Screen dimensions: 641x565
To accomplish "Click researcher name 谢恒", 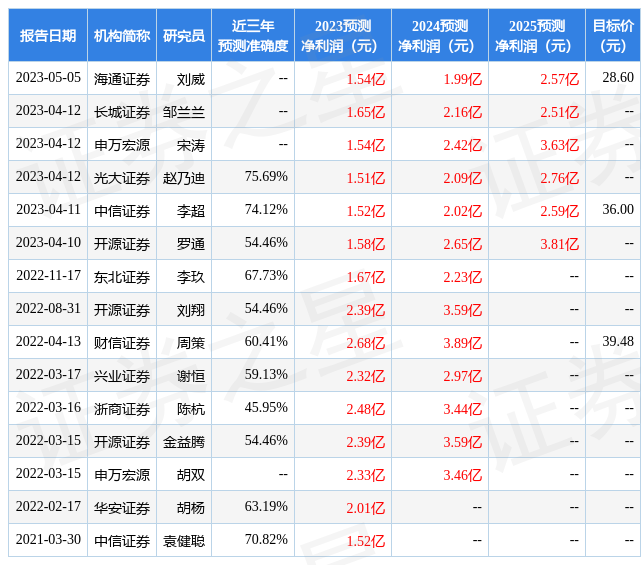I will pos(191,376).
